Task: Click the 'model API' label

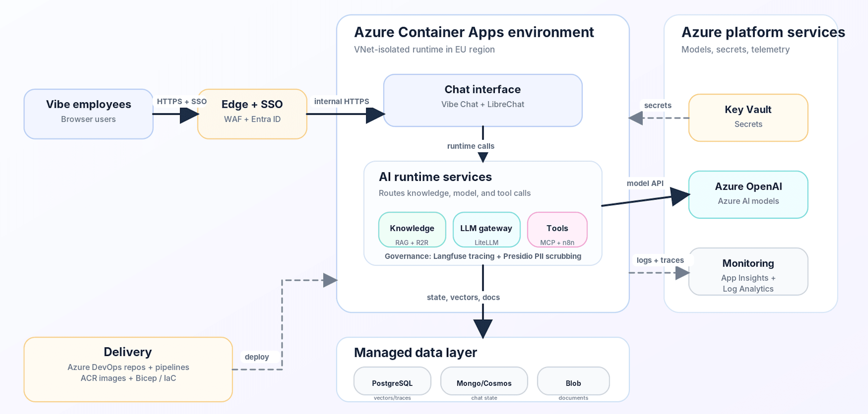Action: coord(645,183)
